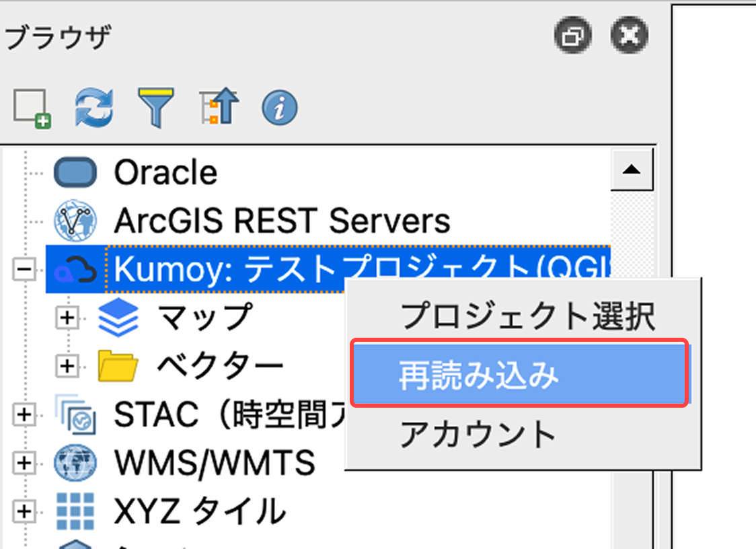The height and width of the screenshot is (549, 756).
Task: Undock the ブラウザ panel
Action: click(x=572, y=36)
